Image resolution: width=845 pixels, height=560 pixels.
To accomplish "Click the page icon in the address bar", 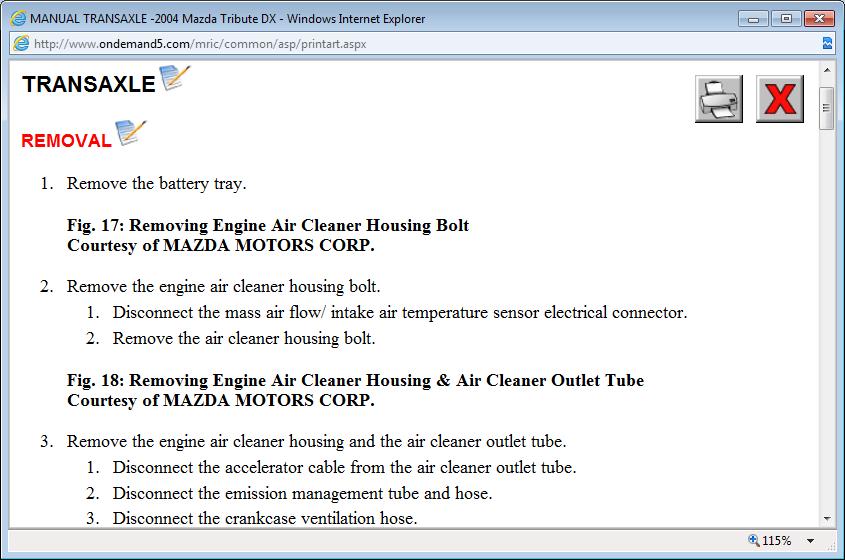I will (21, 44).
